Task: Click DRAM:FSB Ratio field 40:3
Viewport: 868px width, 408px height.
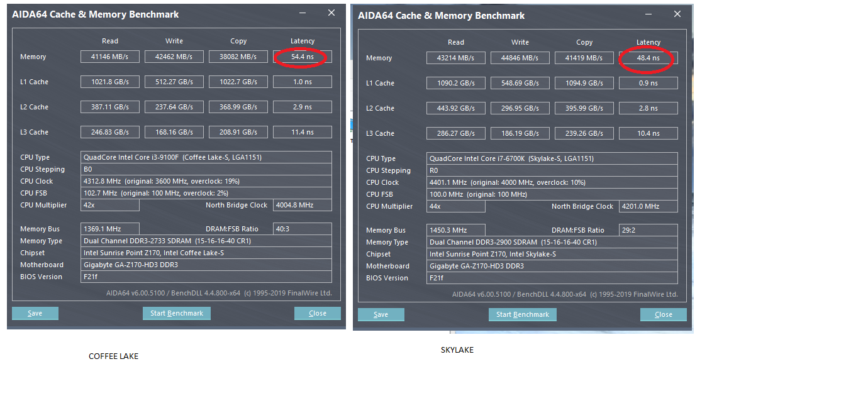Action: click(303, 229)
